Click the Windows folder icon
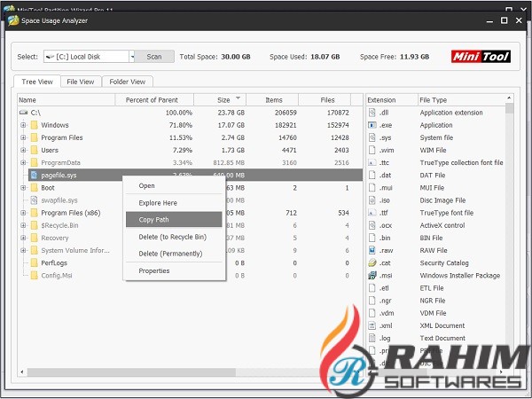 click(34, 125)
